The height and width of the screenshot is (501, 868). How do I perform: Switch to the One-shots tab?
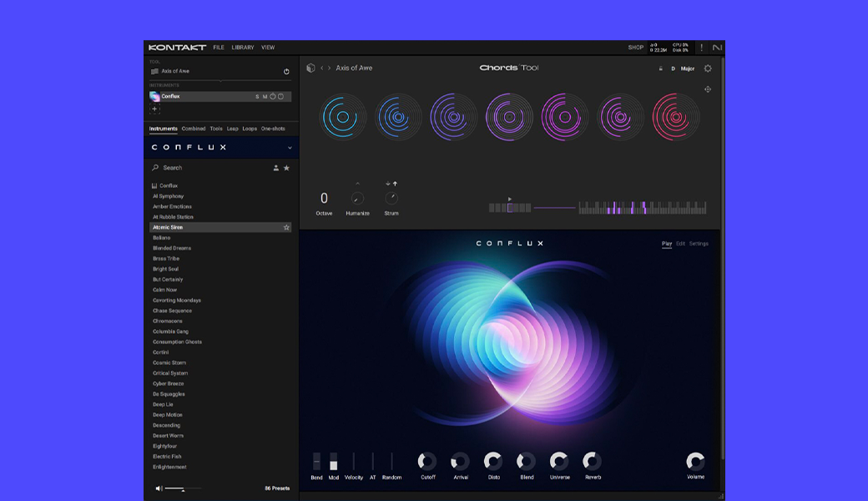coord(273,129)
